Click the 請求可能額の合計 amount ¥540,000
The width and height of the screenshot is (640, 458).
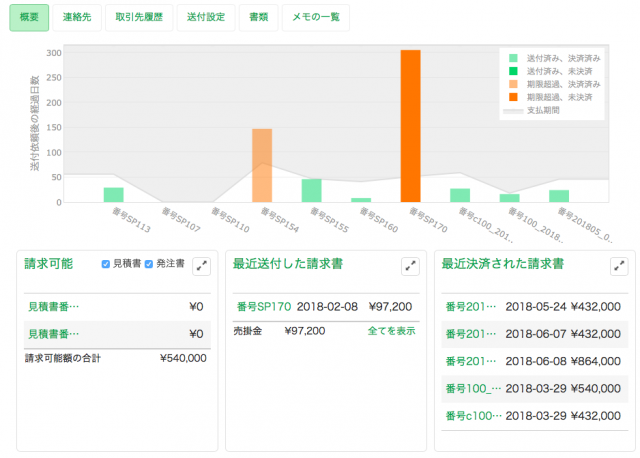click(183, 358)
